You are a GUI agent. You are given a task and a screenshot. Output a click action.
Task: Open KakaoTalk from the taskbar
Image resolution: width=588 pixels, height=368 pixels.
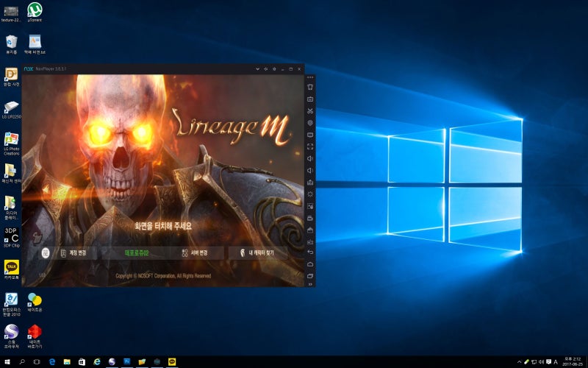tap(172, 362)
